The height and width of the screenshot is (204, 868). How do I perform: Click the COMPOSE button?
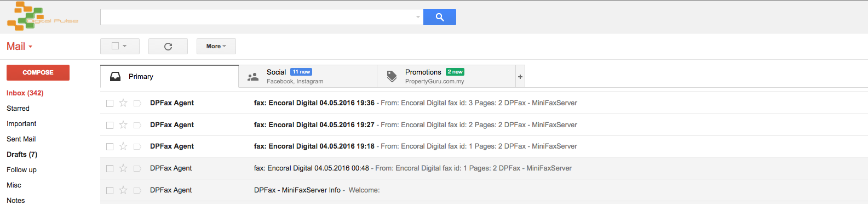pyautogui.click(x=38, y=72)
